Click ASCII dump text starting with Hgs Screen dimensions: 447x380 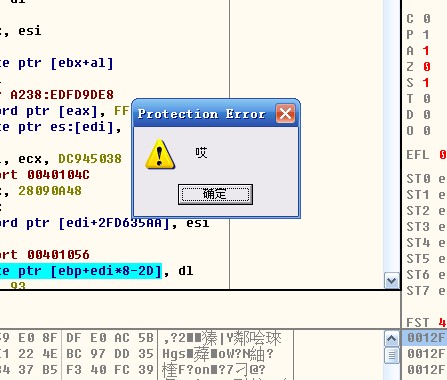click(218, 354)
